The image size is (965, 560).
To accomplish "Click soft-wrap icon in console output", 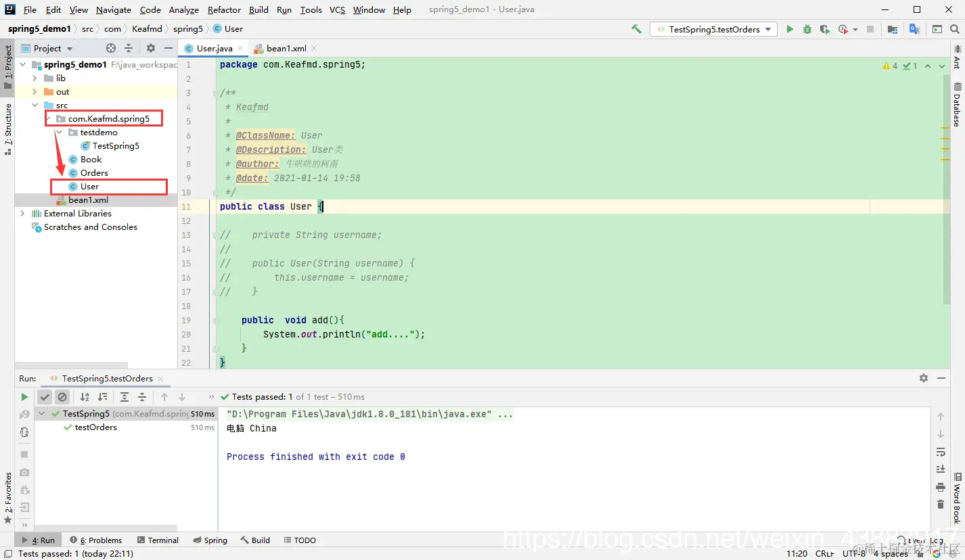I will (x=940, y=451).
